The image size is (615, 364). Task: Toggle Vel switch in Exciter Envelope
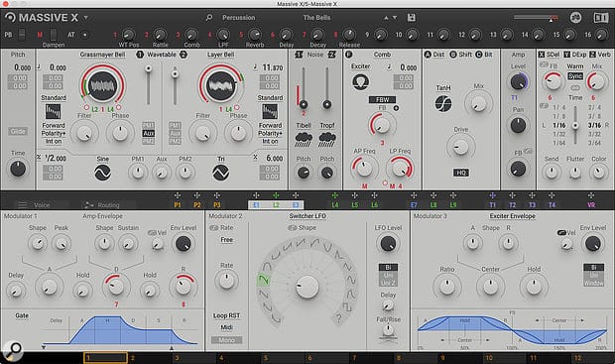561,233
